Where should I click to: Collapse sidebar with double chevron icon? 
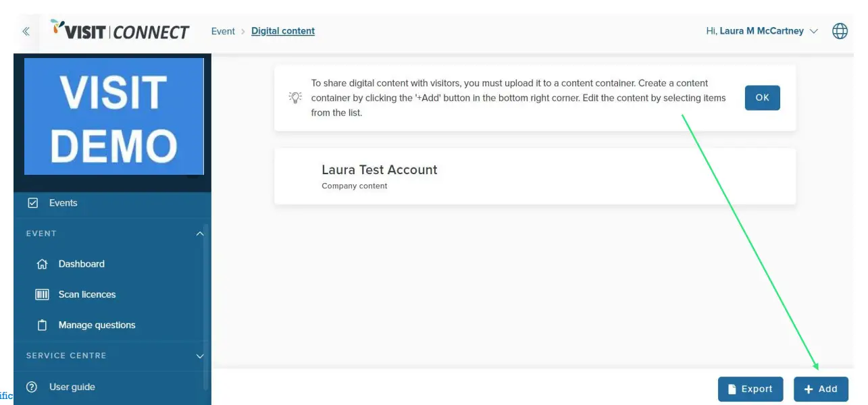(26, 31)
